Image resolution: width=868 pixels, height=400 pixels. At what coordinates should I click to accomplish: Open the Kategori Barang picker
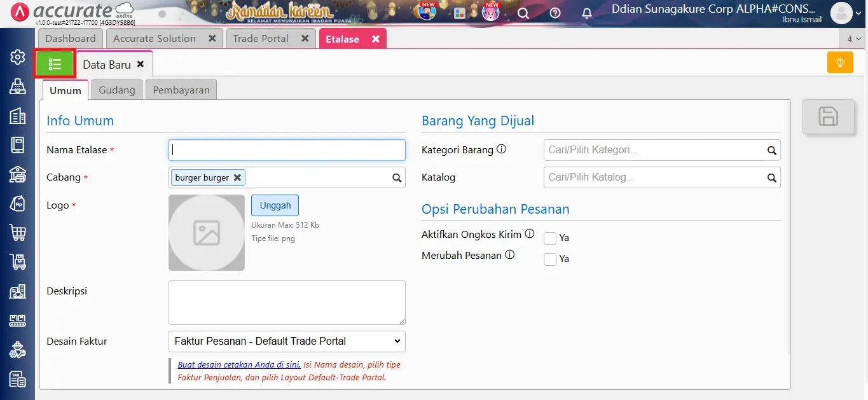coord(661,149)
